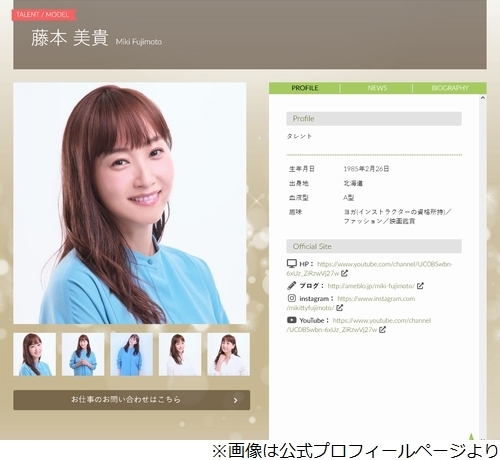Open the ameblo blog link
The width and height of the screenshot is (500, 460).
(371, 286)
